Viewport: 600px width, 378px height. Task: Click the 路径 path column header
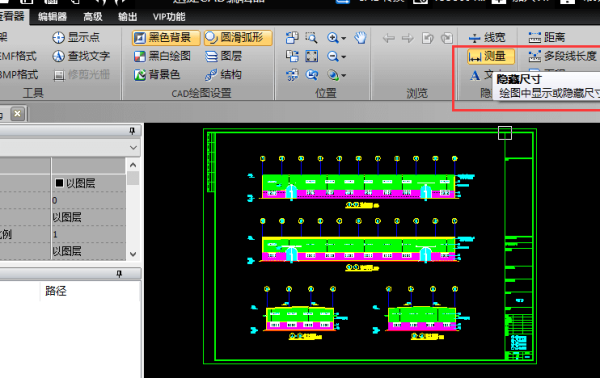(56, 291)
